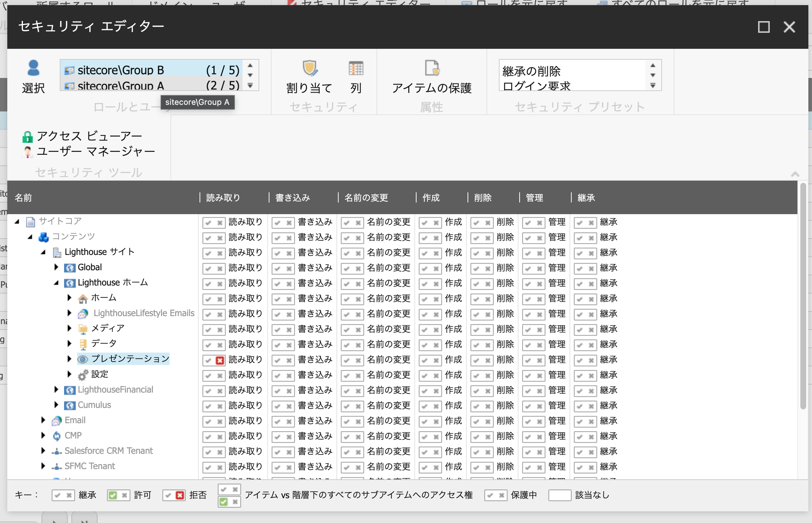
Task: Allow 読み取り for ホーム row
Action: [x=208, y=299]
